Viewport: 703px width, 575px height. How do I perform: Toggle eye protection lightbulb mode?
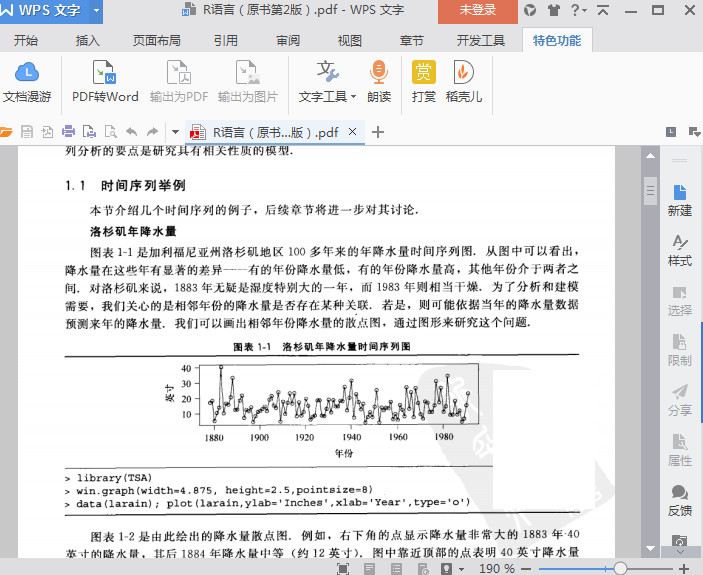coord(447,569)
